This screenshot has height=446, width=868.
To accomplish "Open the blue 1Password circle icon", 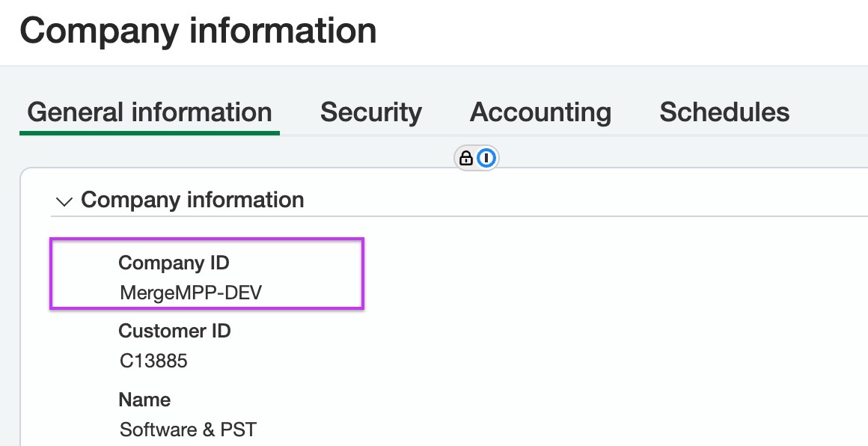I will [486, 158].
